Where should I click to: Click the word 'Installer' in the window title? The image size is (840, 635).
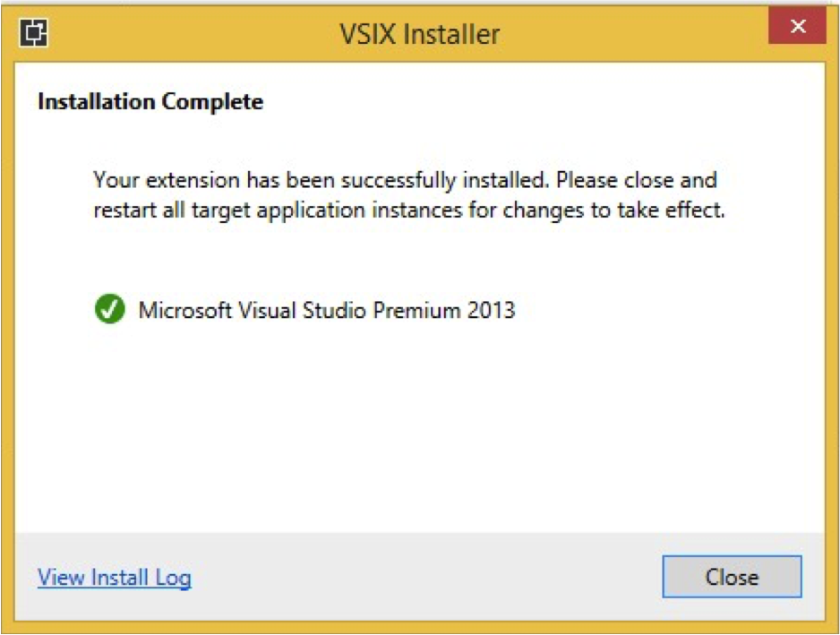[451, 34]
